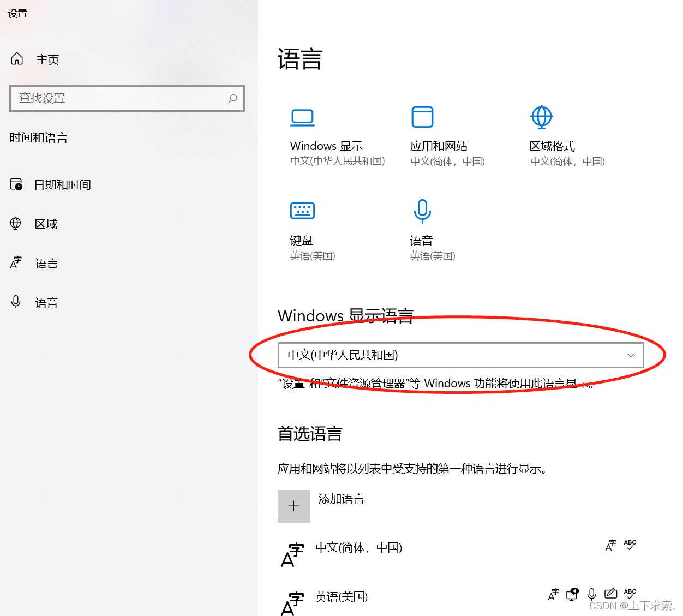Image resolution: width=683 pixels, height=616 pixels.
Task: Click the 英语(美国) text under 键盘
Action: pos(313,255)
